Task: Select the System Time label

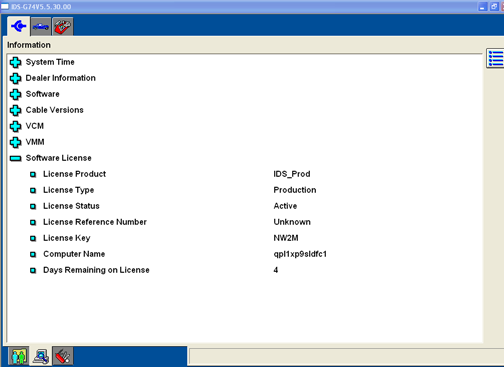Action: pyautogui.click(x=50, y=62)
